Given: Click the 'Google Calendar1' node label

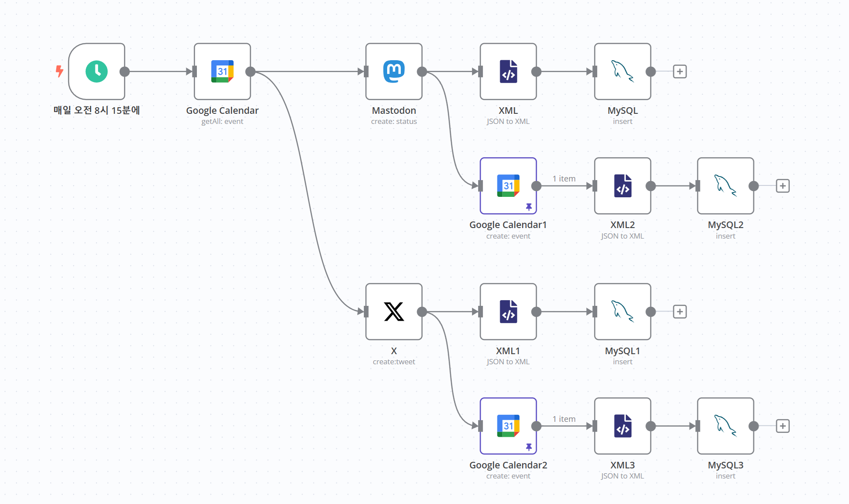Looking at the screenshot, I should [508, 225].
